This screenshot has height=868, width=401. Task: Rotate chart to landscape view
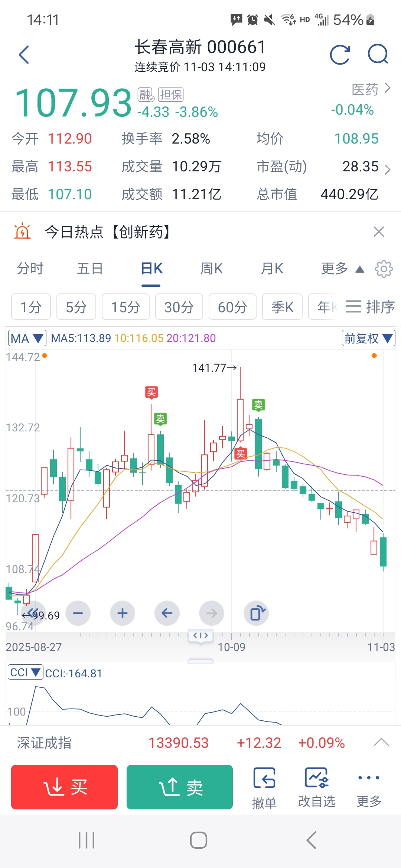tap(256, 613)
